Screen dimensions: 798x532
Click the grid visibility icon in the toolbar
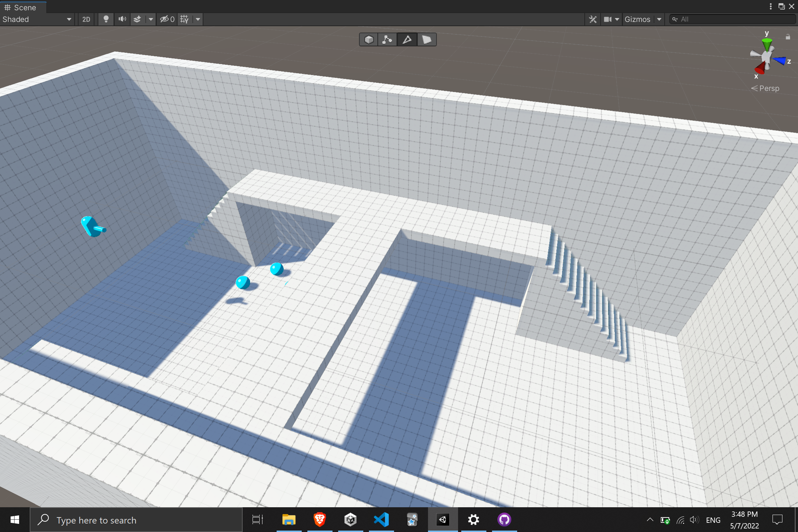[x=184, y=19]
